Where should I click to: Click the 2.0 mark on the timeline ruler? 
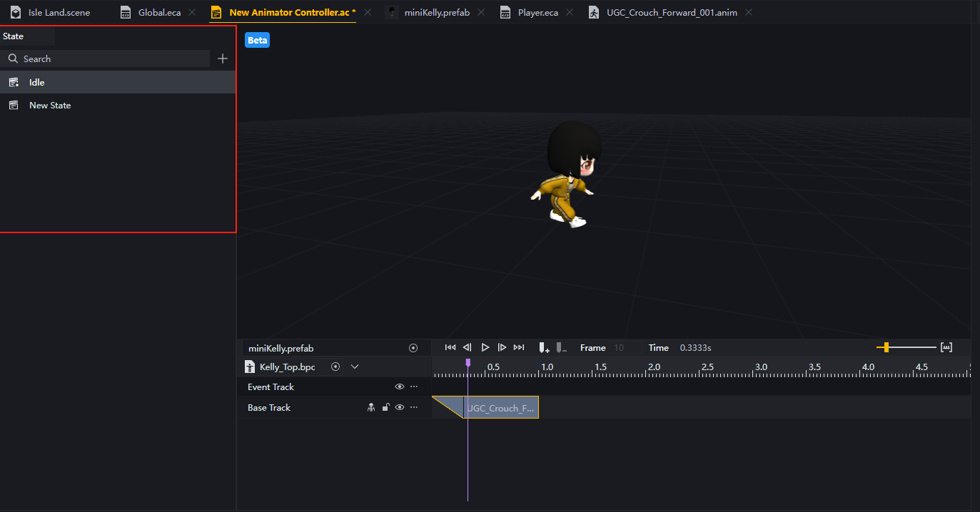coord(654,367)
